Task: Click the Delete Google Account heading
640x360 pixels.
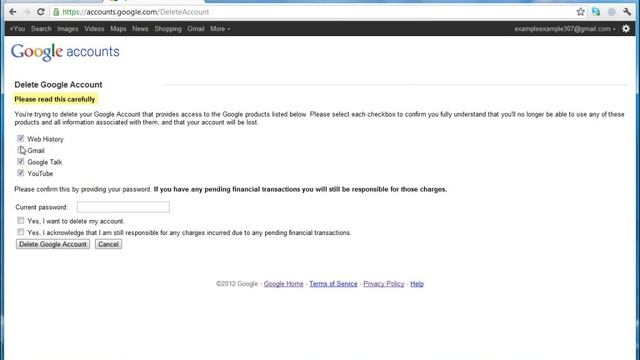Action: [58, 84]
